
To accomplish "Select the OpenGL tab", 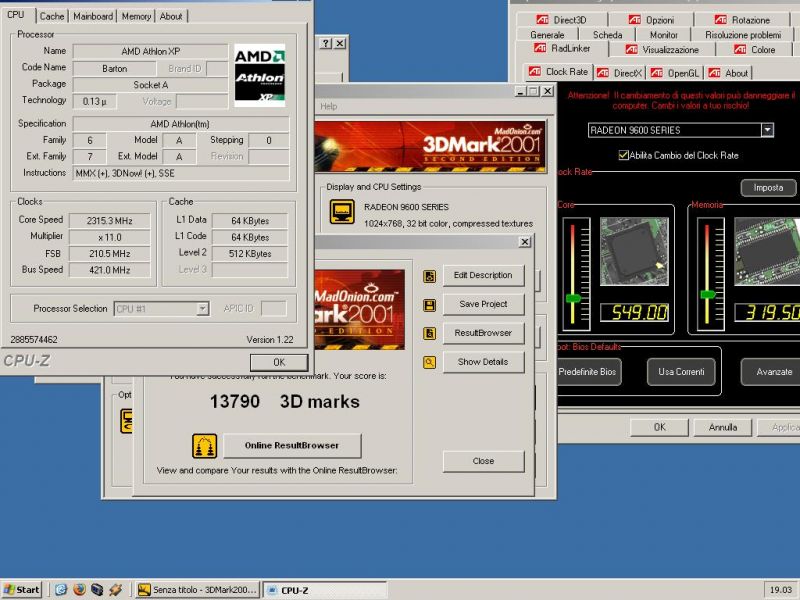I will (676, 73).
